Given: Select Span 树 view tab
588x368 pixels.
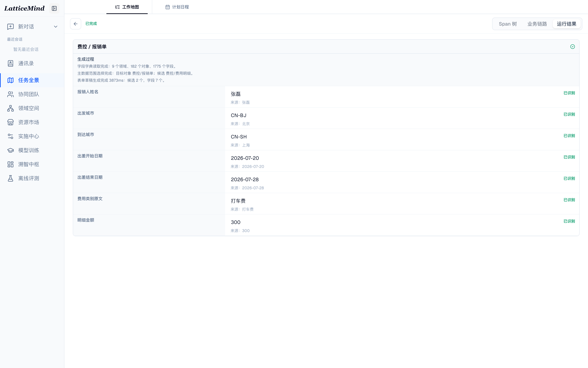Looking at the screenshot, I should (x=507, y=24).
